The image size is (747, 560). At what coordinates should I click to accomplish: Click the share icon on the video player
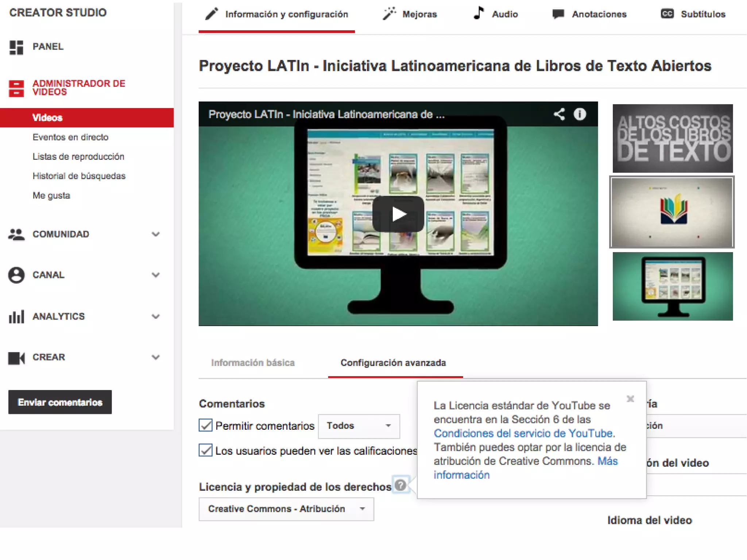559,114
